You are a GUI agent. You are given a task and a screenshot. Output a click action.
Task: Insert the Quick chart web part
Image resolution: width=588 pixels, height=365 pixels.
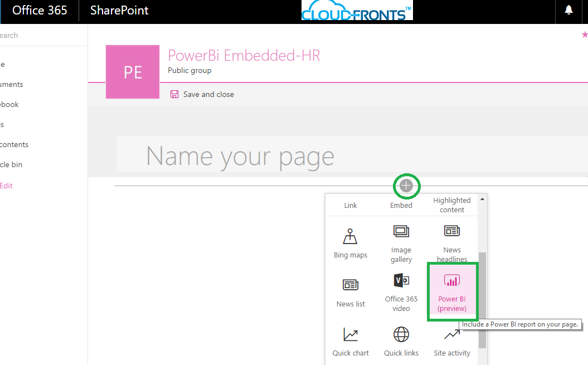point(350,342)
